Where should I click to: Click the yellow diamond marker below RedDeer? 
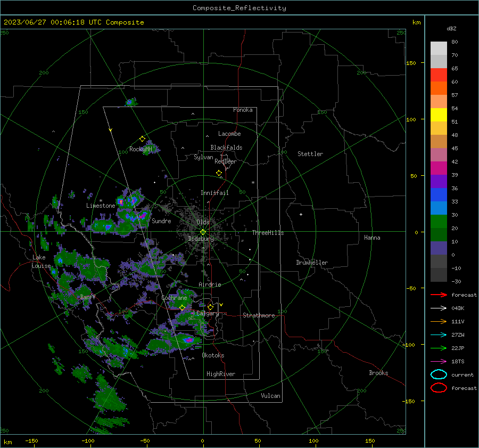(219, 173)
